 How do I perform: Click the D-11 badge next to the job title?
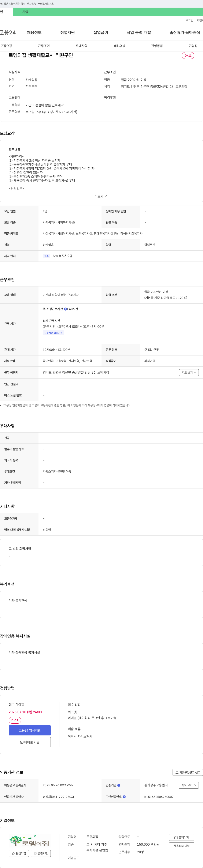click(x=188, y=55)
